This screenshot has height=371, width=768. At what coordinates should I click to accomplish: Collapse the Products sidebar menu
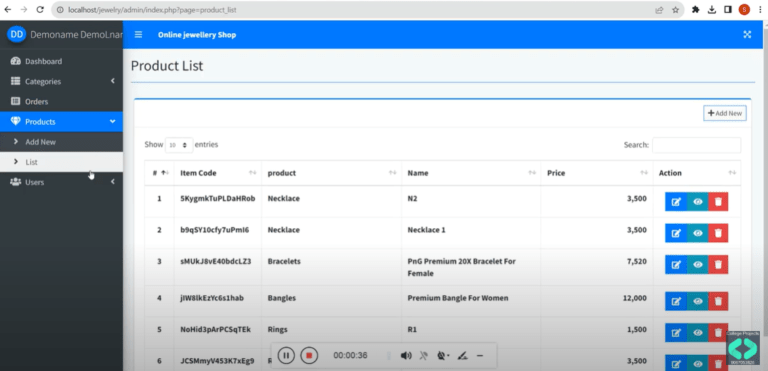coord(61,122)
